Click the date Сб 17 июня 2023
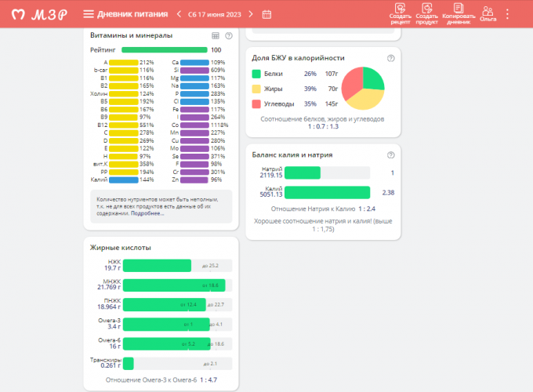Image resolution: width=533 pixels, height=392 pixels. tap(216, 14)
